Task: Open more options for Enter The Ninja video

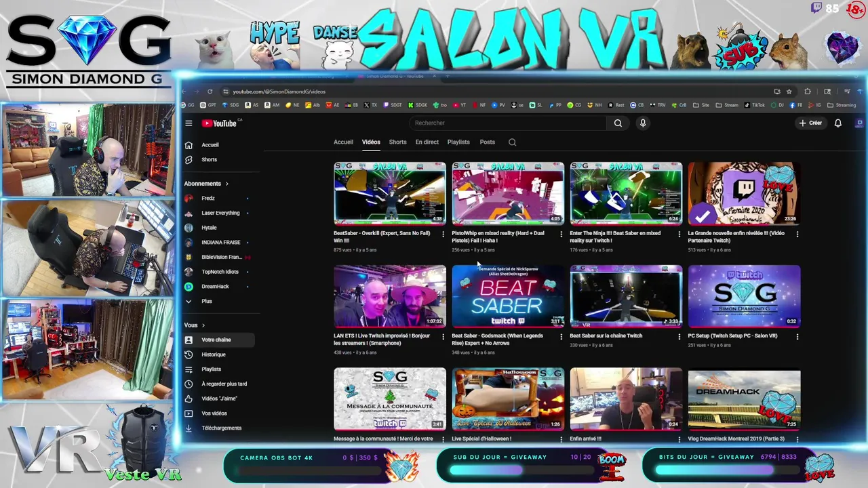Action: tap(679, 234)
